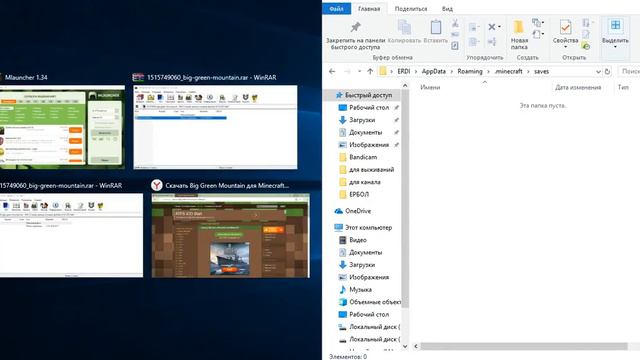Click the History clock icon in ribbon
Image resolution: width=640 pixels, height=360 pixels.
coord(586,46)
